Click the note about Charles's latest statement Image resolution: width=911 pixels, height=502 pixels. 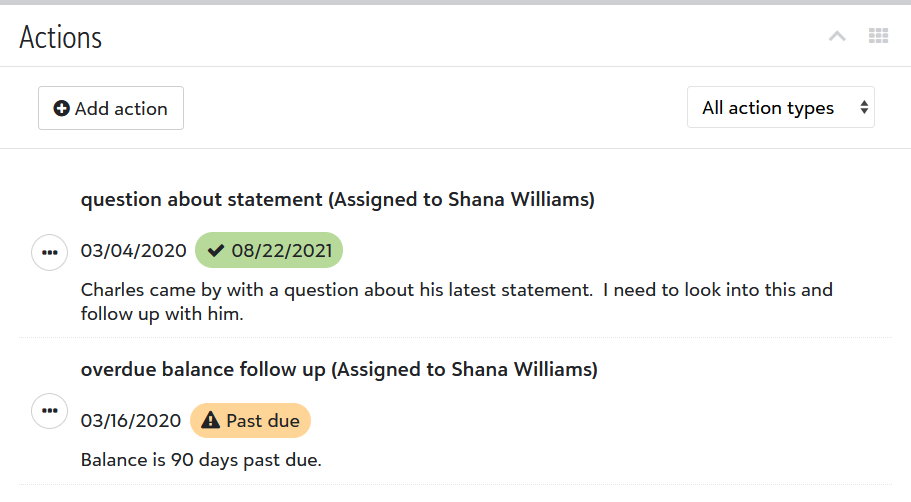pos(456,302)
